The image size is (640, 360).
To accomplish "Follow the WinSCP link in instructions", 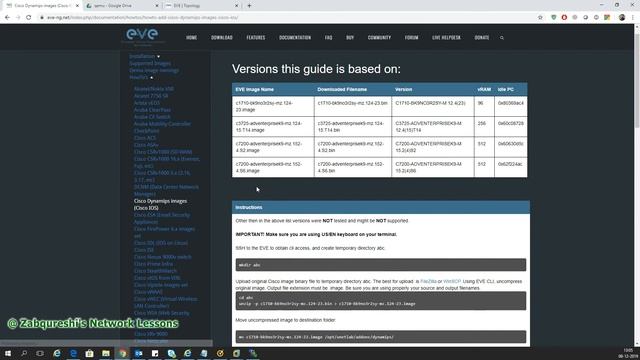I will click(452, 281).
